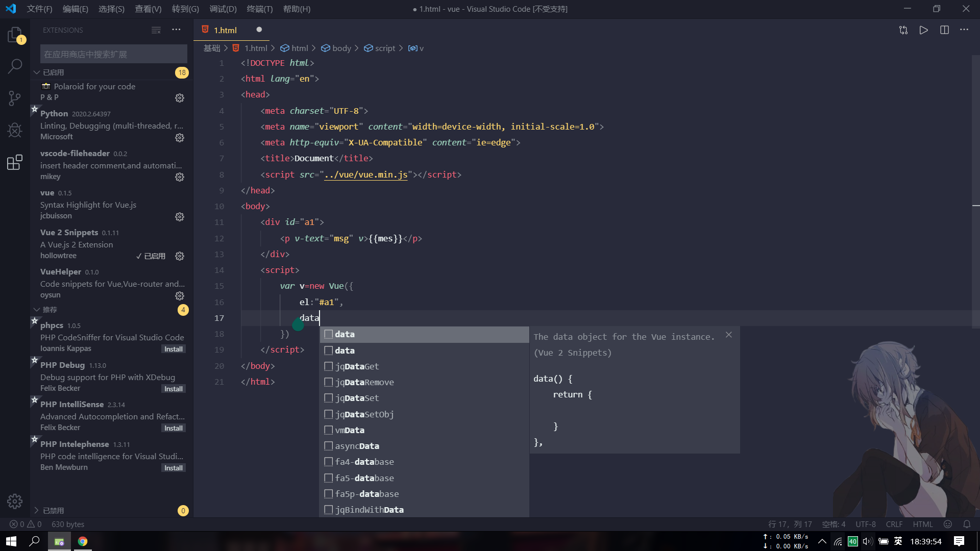Clear extensions search results icon

[156, 30]
